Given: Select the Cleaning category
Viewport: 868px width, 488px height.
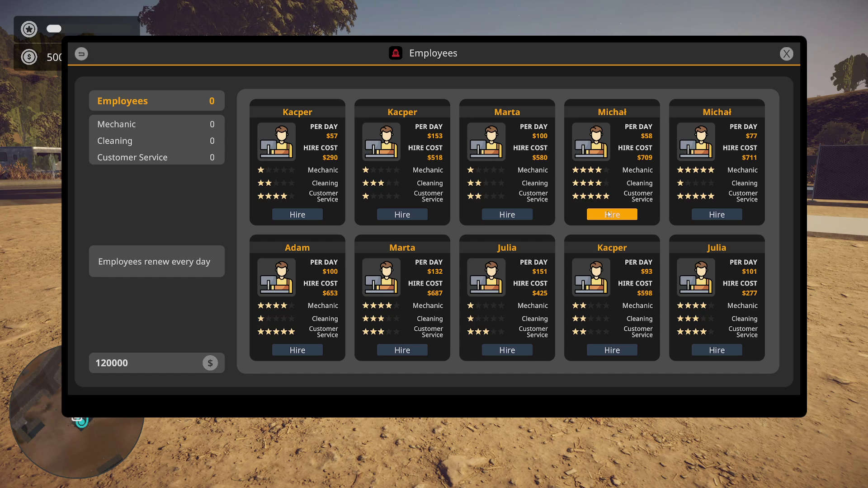Looking at the screenshot, I should pos(156,141).
